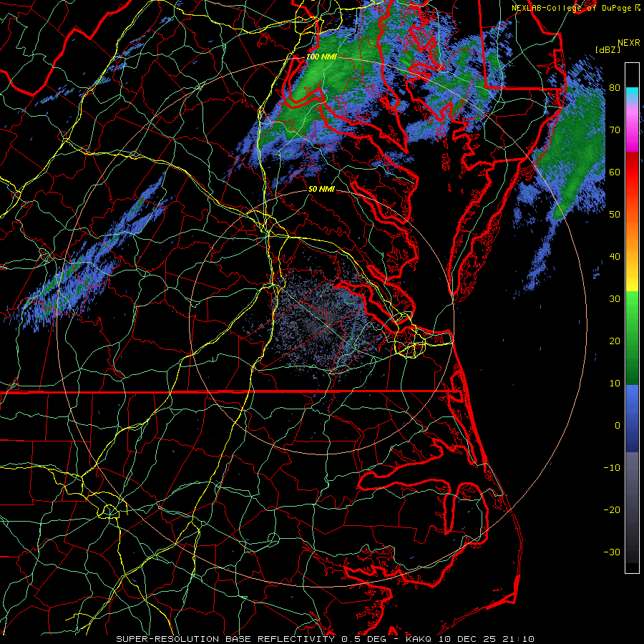Click the 0 value on the dBZ scale
644x644 pixels.
point(618,426)
